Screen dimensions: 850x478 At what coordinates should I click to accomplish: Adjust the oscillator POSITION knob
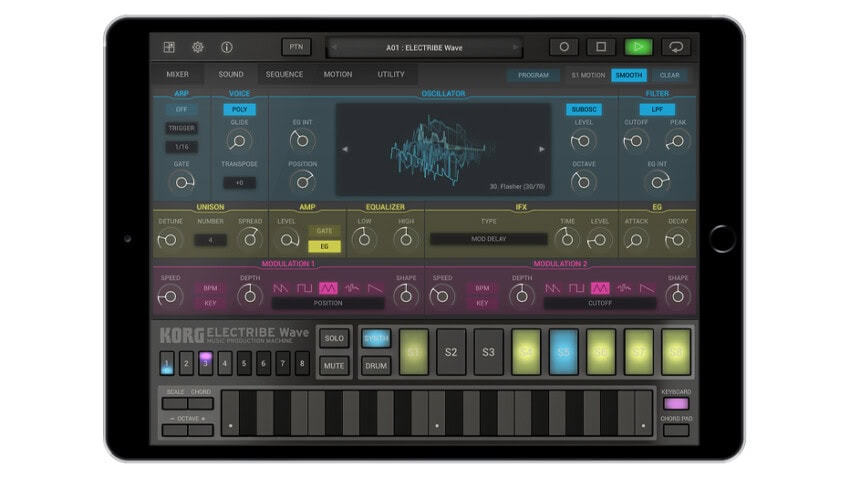point(302,182)
